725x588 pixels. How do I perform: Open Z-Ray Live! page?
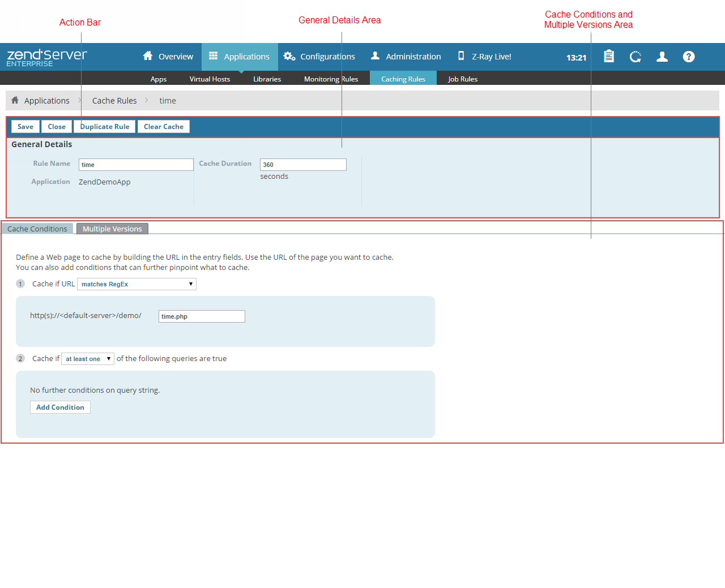click(484, 57)
